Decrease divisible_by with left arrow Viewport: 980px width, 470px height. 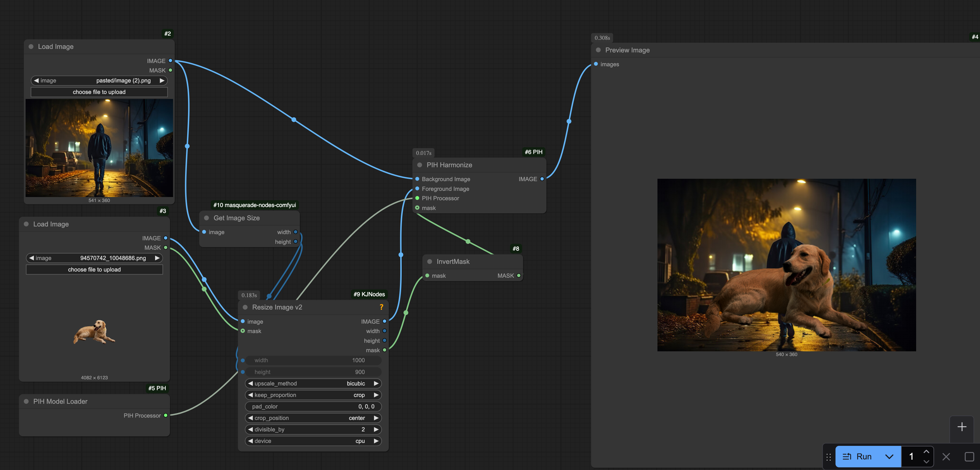(250, 429)
